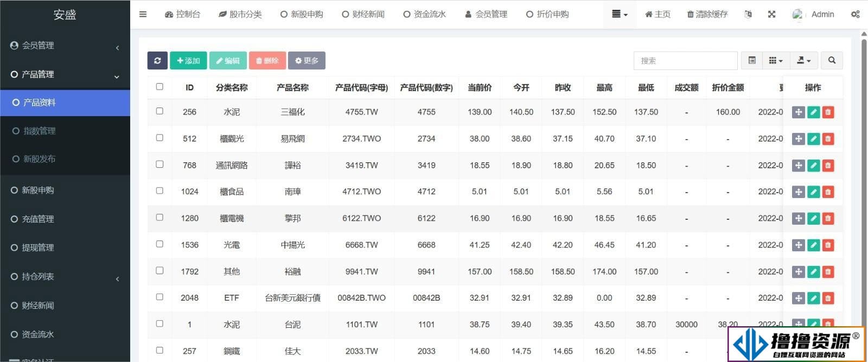This screenshot has width=868, height=362.
Task: Edit row 1024 with green pencil icon
Action: point(813,192)
